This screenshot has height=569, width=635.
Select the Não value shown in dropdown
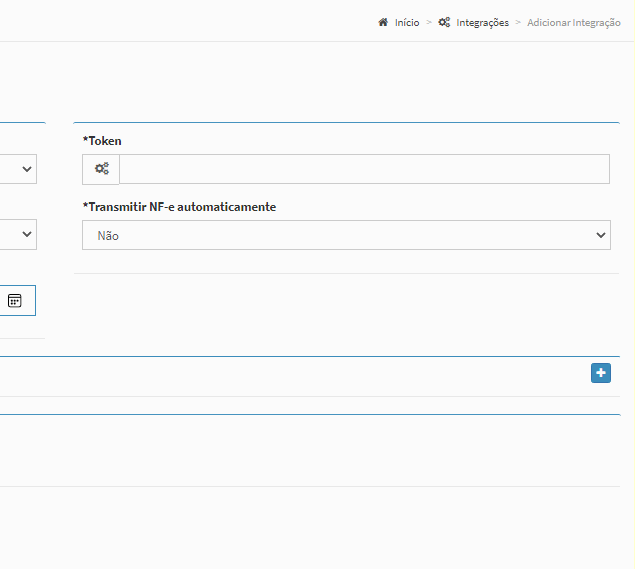point(109,236)
